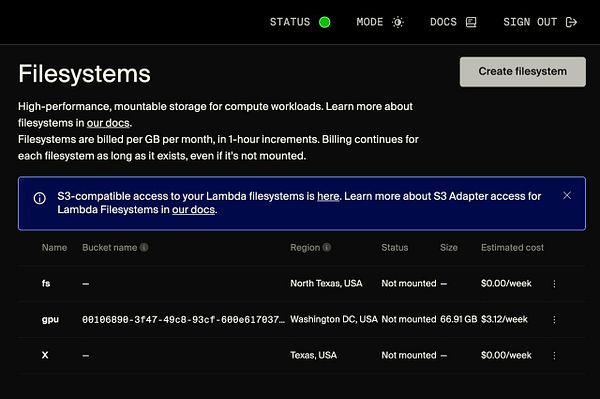Click the Size column header
This screenshot has width=600, height=399.
pyautogui.click(x=449, y=248)
